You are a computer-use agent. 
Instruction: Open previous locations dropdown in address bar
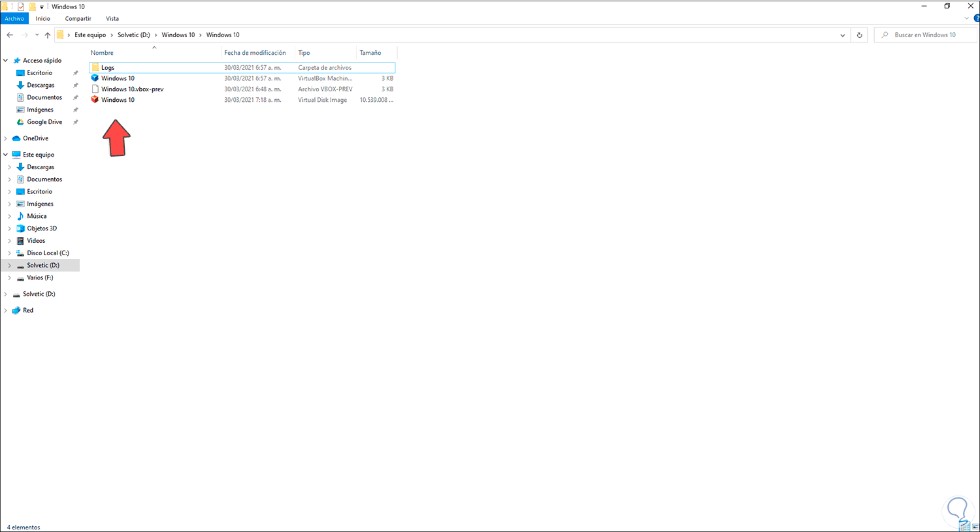click(842, 35)
